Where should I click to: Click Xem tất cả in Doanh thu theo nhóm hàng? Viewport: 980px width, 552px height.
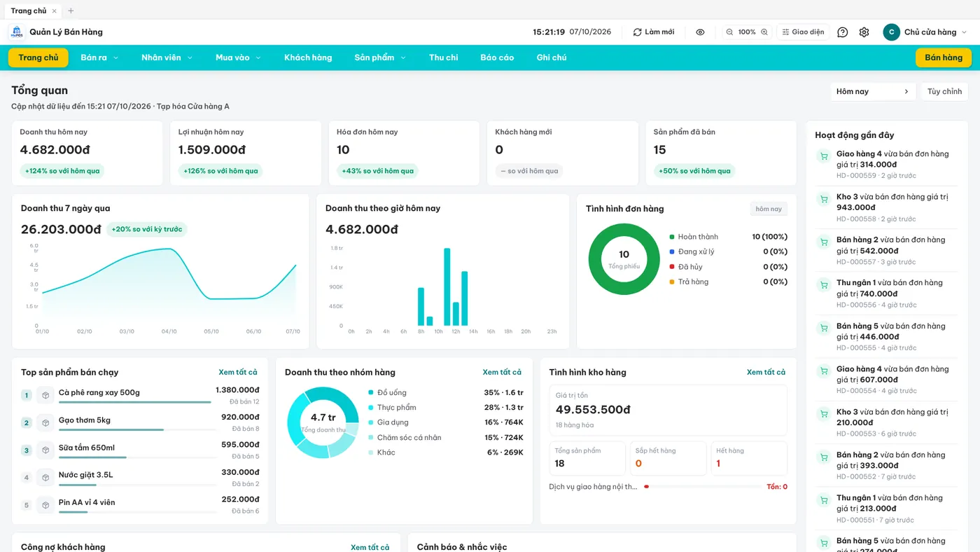click(x=502, y=372)
